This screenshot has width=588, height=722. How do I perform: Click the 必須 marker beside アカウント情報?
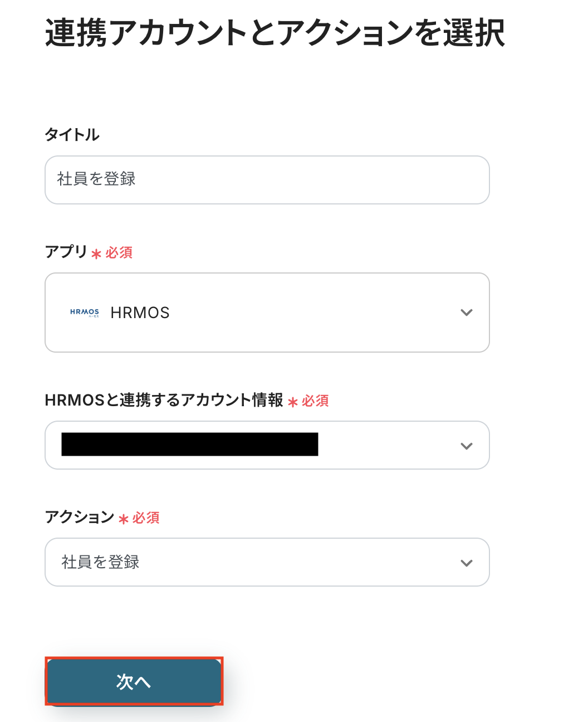[316, 401]
